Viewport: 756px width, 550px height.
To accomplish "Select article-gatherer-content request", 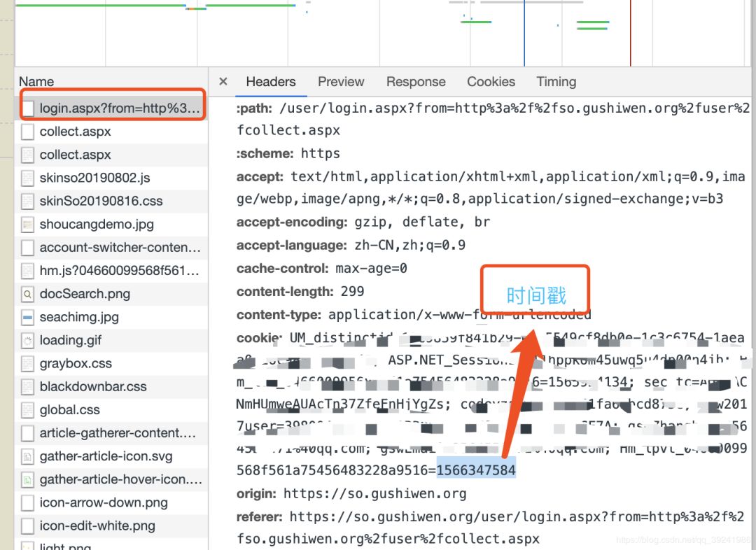I will click(112, 433).
